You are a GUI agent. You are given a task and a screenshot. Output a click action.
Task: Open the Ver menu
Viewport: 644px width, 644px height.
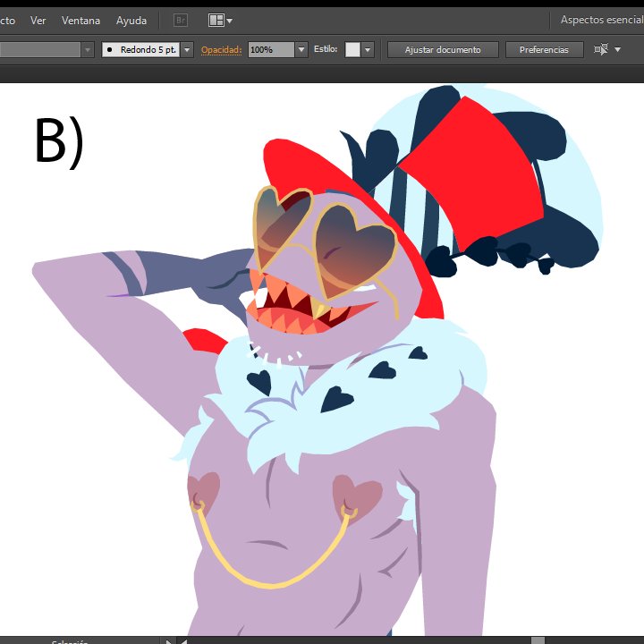click(38, 20)
